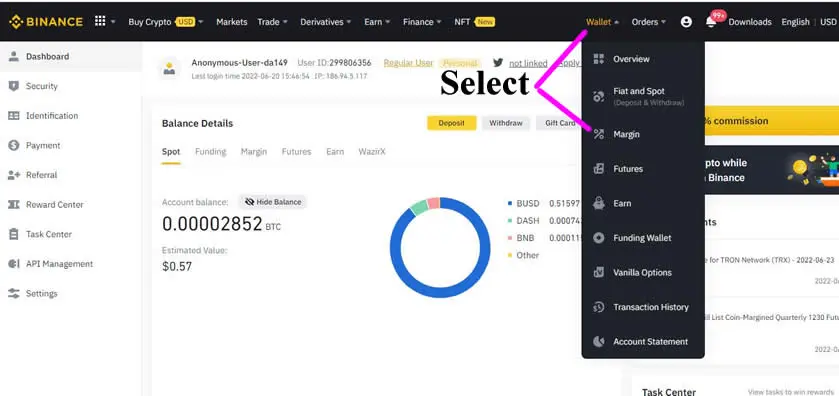This screenshot has height=396, width=839.
Task: Toggle Hide Balance
Action: tap(273, 202)
